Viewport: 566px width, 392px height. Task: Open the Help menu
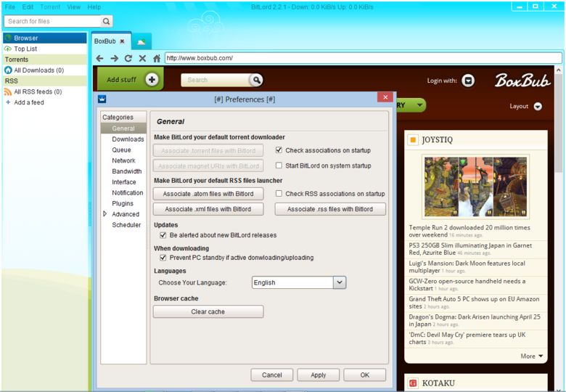[x=94, y=7]
